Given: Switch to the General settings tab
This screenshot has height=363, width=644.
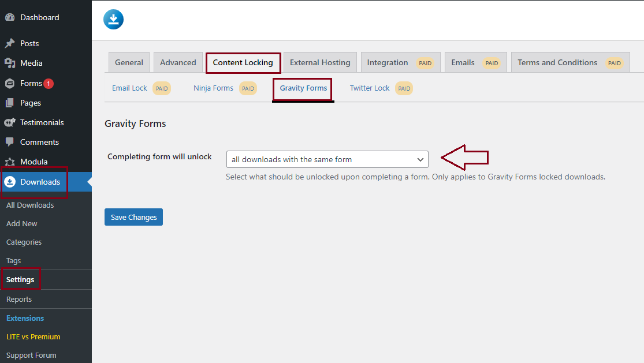Looking at the screenshot, I should 129,62.
